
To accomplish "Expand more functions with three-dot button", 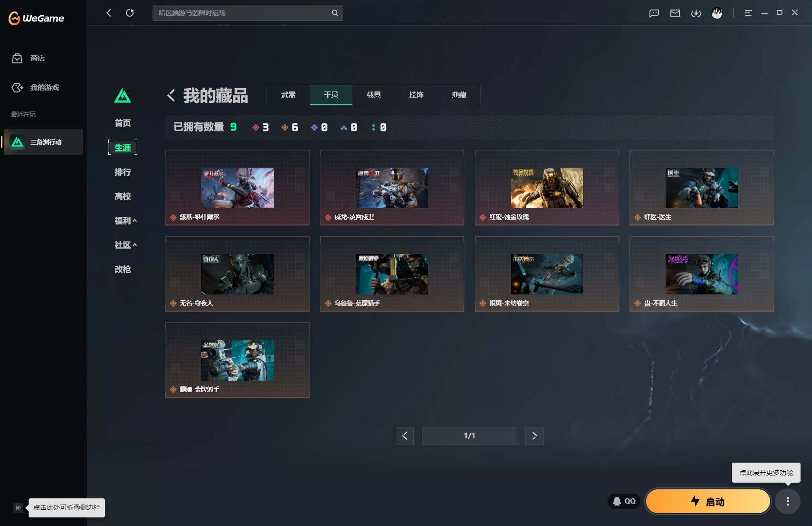I will pyautogui.click(x=788, y=501).
